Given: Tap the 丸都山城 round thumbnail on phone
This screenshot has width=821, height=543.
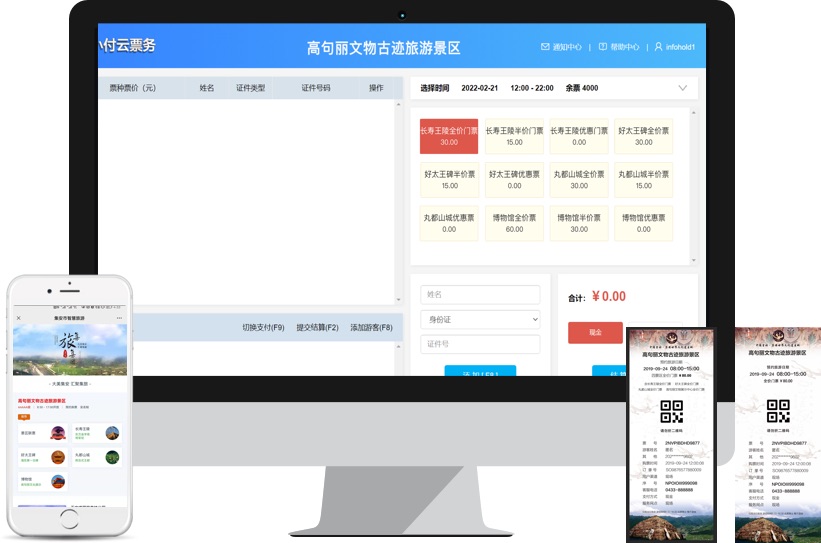Looking at the screenshot, I should point(112,457).
